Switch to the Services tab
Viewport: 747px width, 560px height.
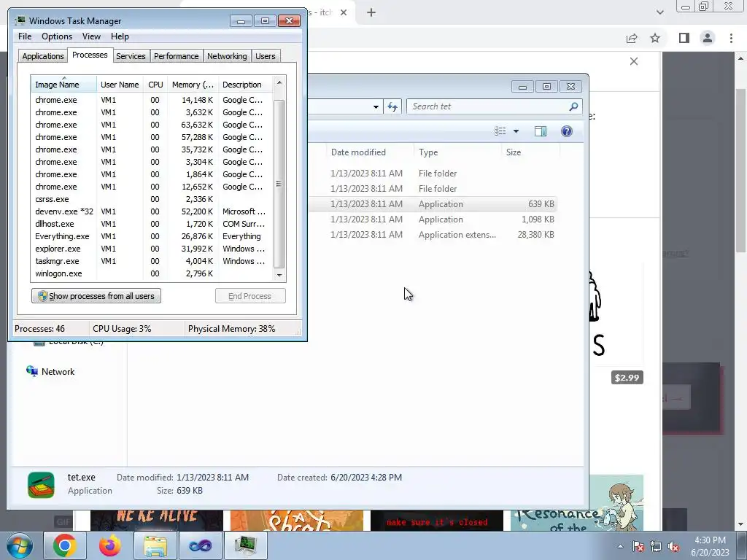click(131, 56)
